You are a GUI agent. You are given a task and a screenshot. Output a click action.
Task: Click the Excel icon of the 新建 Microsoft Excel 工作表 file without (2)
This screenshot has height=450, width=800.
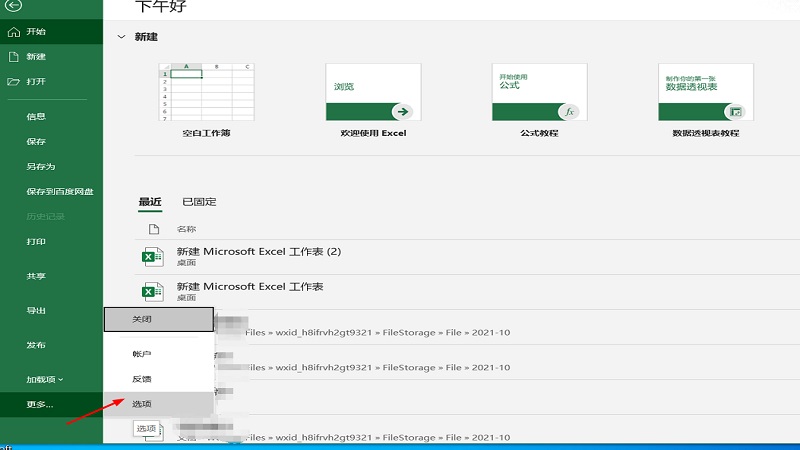pyautogui.click(x=153, y=292)
